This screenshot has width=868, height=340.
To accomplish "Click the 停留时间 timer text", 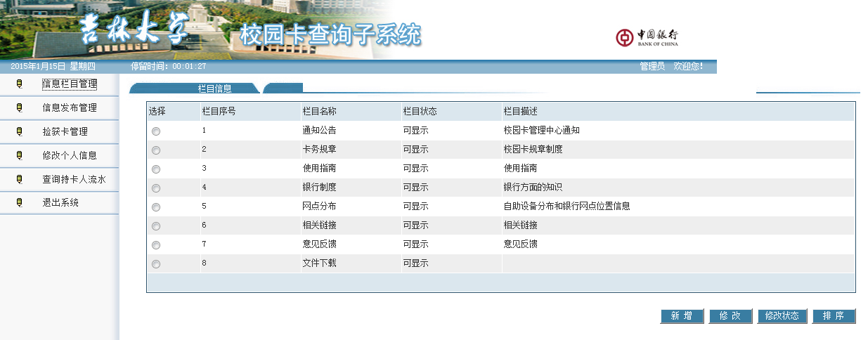I will click(x=169, y=67).
